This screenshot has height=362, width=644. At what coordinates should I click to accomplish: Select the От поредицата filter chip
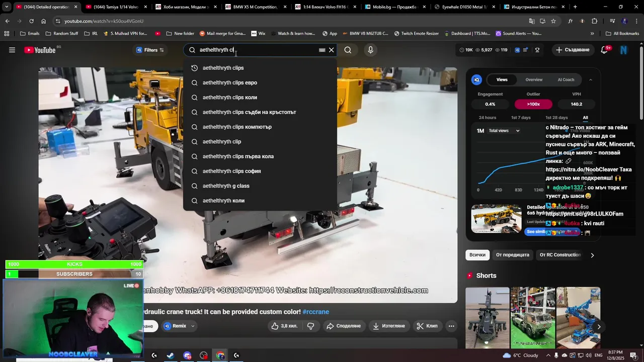coord(513,255)
